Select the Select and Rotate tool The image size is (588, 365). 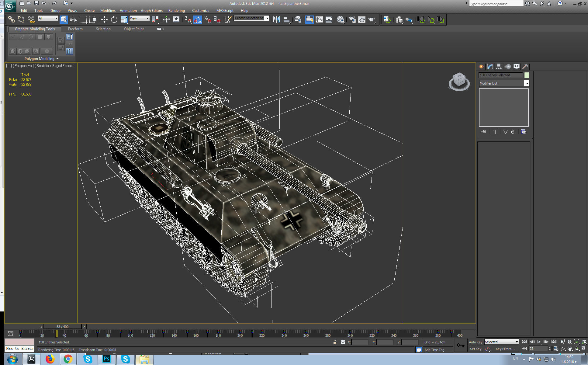(114, 19)
